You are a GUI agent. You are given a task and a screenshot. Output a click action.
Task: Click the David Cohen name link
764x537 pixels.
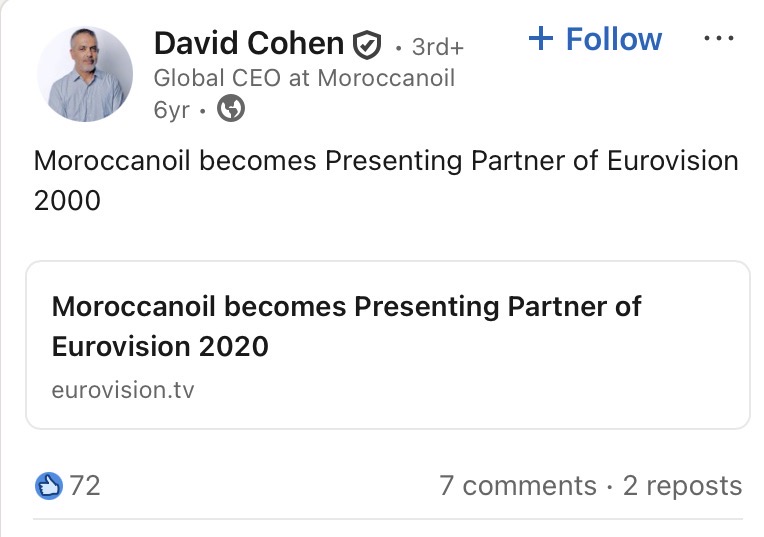pyautogui.click(x=249, y=43)
